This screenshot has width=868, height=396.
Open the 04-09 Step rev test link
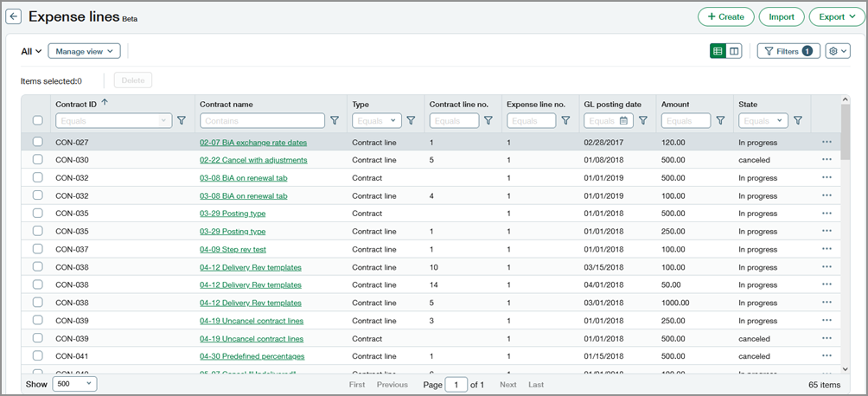233,249
